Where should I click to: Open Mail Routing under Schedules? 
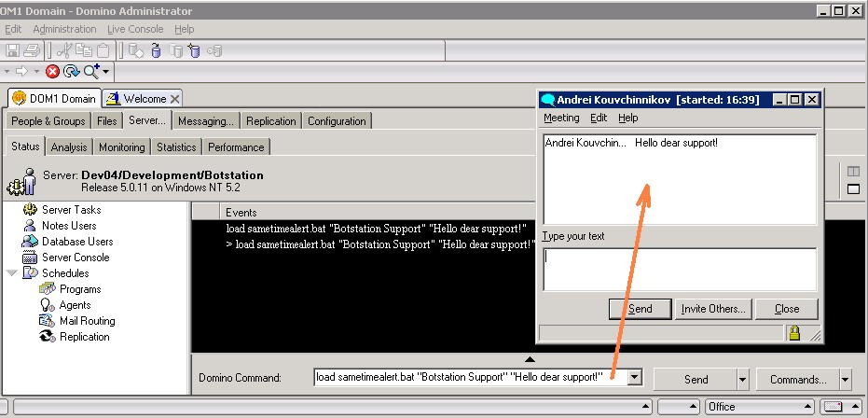88,321
